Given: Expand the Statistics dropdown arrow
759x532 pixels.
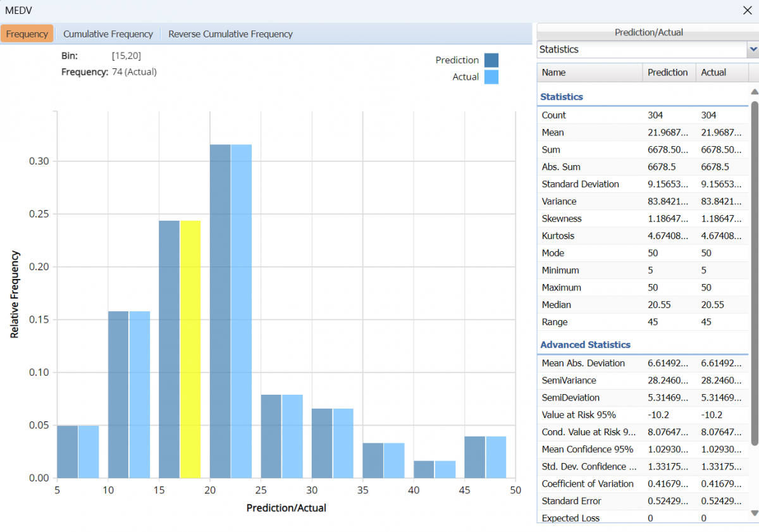Looking at the screenshot, I should 753,49.
